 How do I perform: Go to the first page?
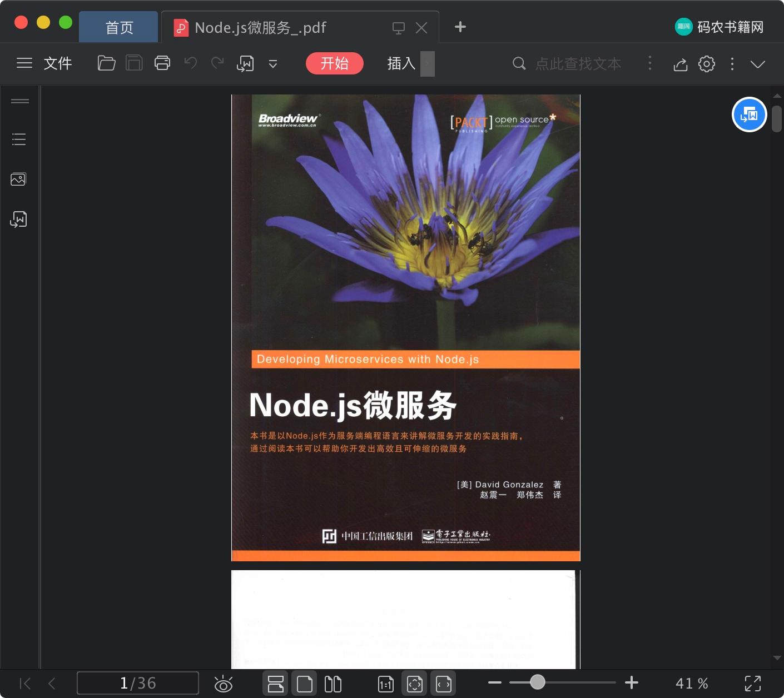[25, 683]
